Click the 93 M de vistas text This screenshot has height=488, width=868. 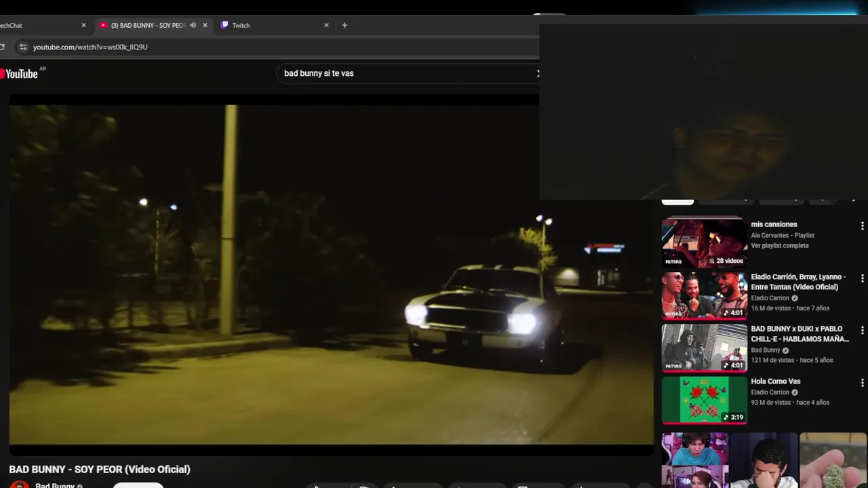click(x=771, y=403)
